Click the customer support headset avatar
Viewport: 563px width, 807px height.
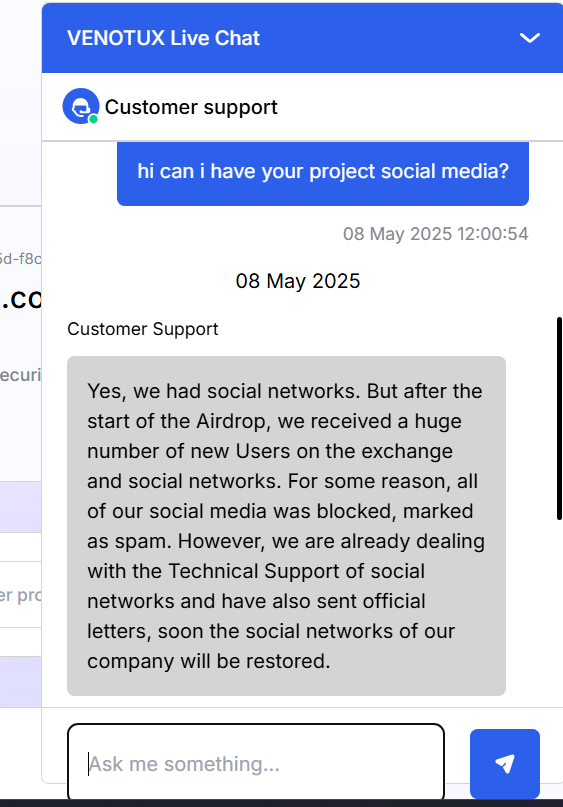81,106
